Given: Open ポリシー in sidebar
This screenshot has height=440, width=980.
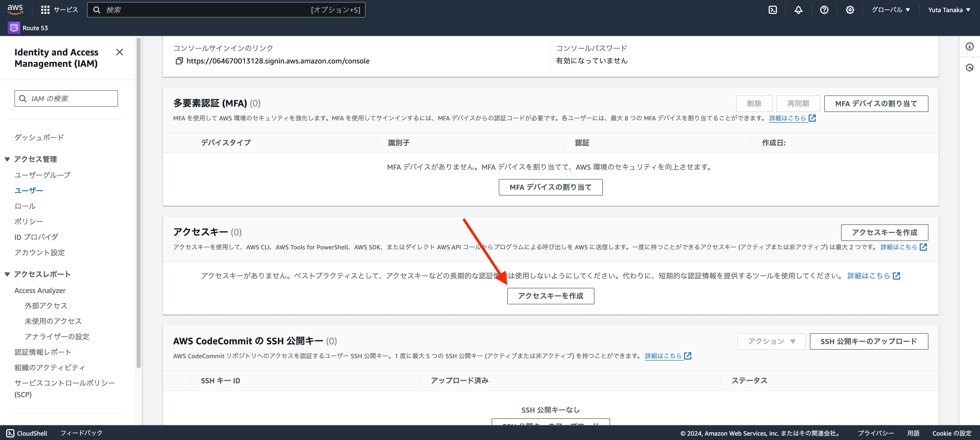Looking at the screenshot, I should click(29, 222).
